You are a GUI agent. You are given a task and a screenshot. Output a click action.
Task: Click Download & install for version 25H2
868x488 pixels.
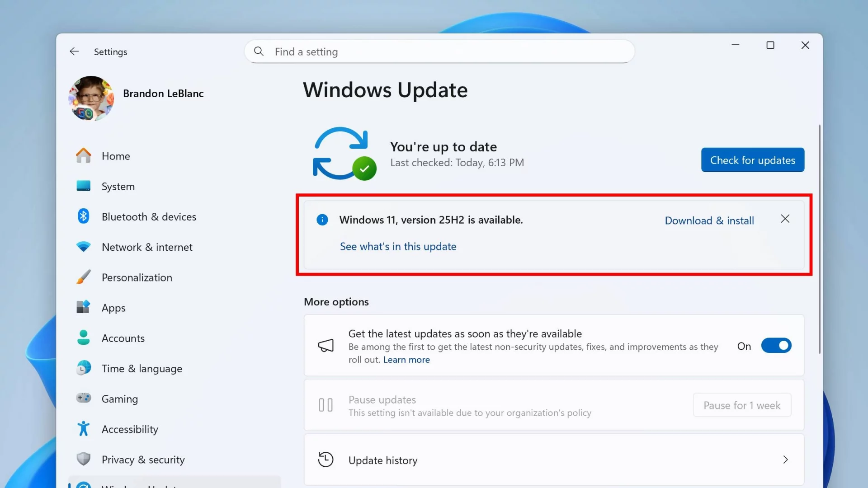(x=709, y=221)
